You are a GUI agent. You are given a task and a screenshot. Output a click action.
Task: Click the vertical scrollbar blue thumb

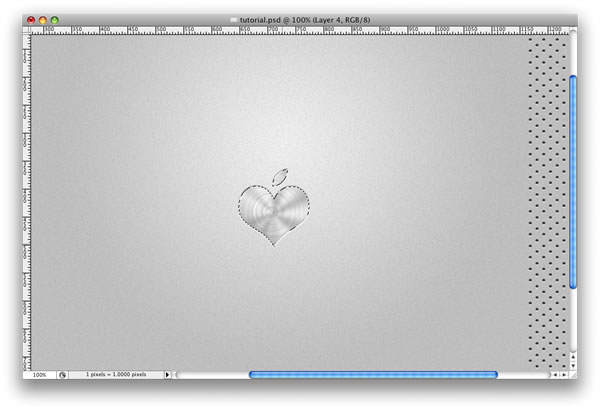pos(573,182)
